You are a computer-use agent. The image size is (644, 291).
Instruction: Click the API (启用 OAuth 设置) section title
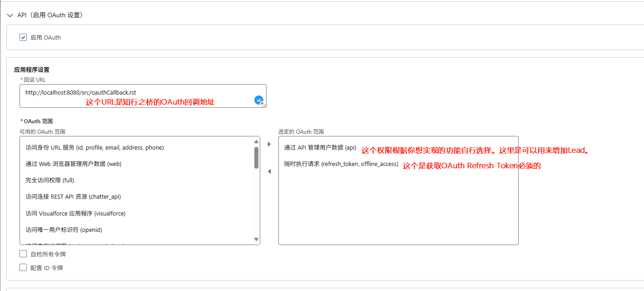tap(50, 15)
